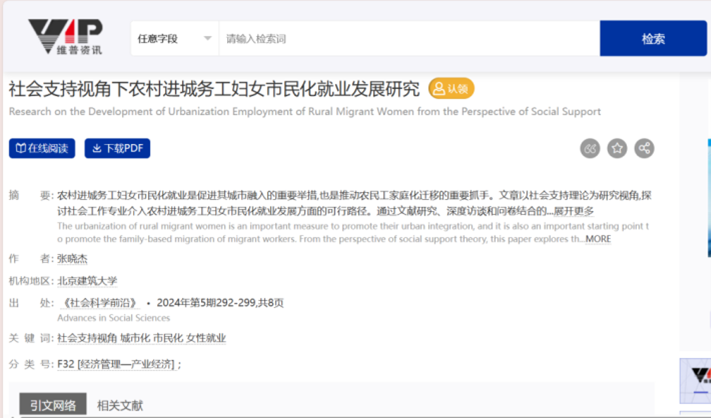Download the article via 下载PDF
The height and width of the screenshot is (418, 711).
pos(117,148)
